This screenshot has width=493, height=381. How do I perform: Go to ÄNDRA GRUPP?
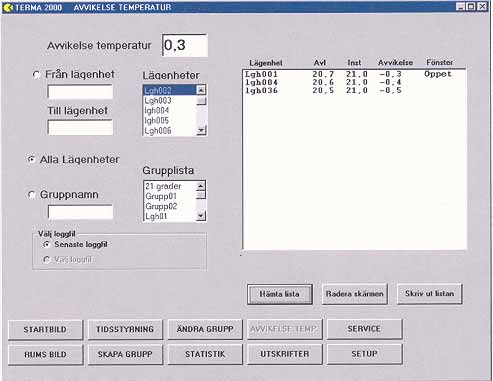pos(205,329)
